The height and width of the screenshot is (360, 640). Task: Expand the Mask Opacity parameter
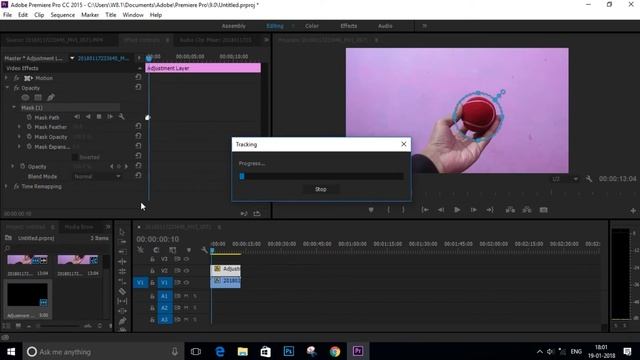pos(19,137)
